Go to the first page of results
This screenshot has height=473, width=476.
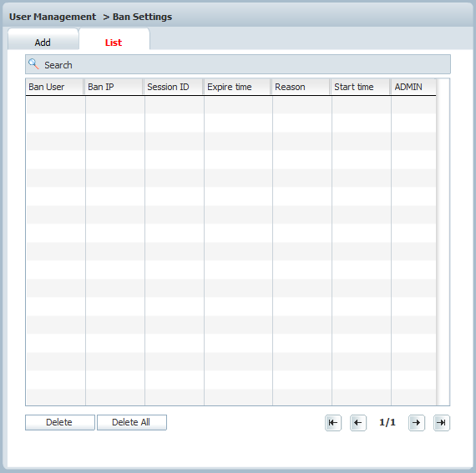[x=333, y=423]
